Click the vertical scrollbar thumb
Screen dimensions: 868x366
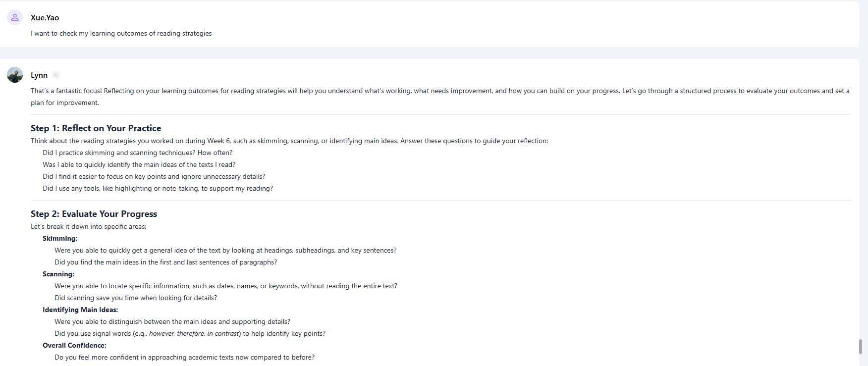pyautogui.click(x=860, y=346)
